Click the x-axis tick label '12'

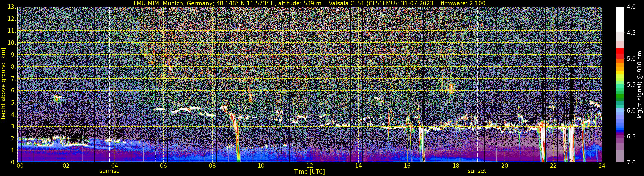[x=310, y=166]
